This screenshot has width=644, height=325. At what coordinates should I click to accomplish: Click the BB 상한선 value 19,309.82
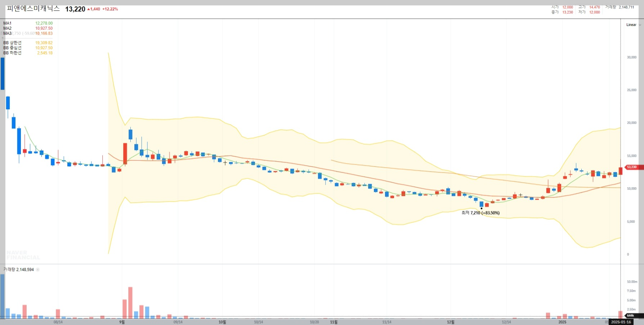coord(44,43)
